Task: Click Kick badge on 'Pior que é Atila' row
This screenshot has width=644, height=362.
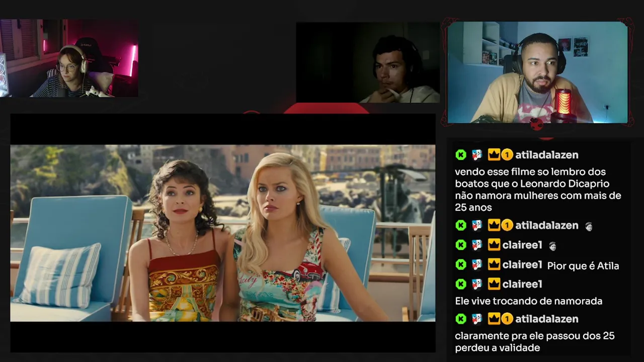Action: (x=461, y=264)
